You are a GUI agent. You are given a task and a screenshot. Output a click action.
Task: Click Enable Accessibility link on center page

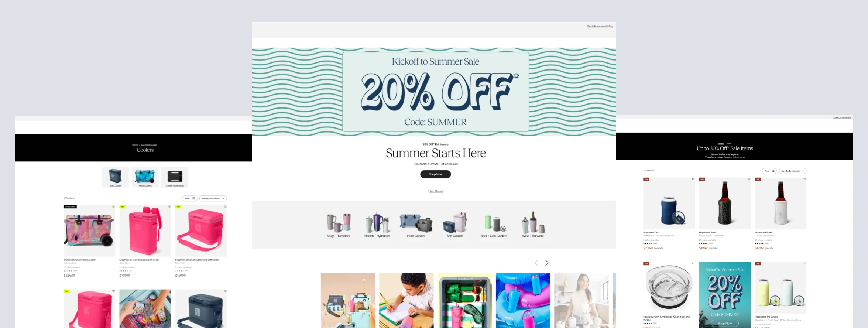tap(600, 27)
